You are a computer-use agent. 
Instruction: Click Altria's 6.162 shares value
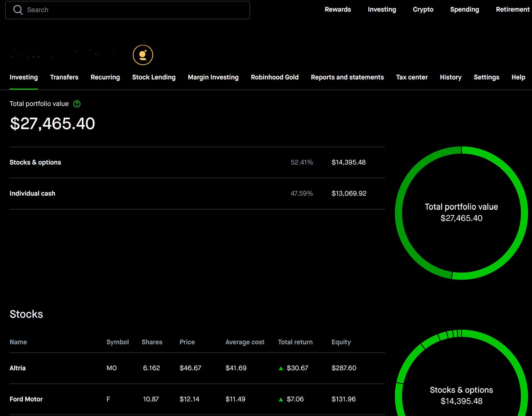[x=151, y=368]
